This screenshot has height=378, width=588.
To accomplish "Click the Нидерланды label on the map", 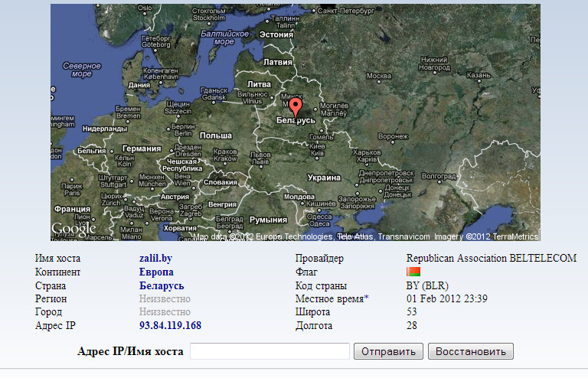I will 105,129.
